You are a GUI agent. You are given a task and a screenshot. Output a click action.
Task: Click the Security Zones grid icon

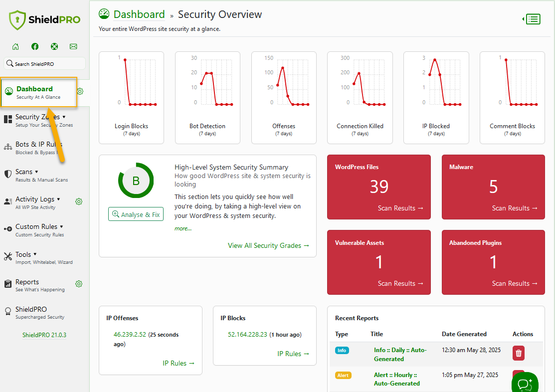(x=8, y=119)
